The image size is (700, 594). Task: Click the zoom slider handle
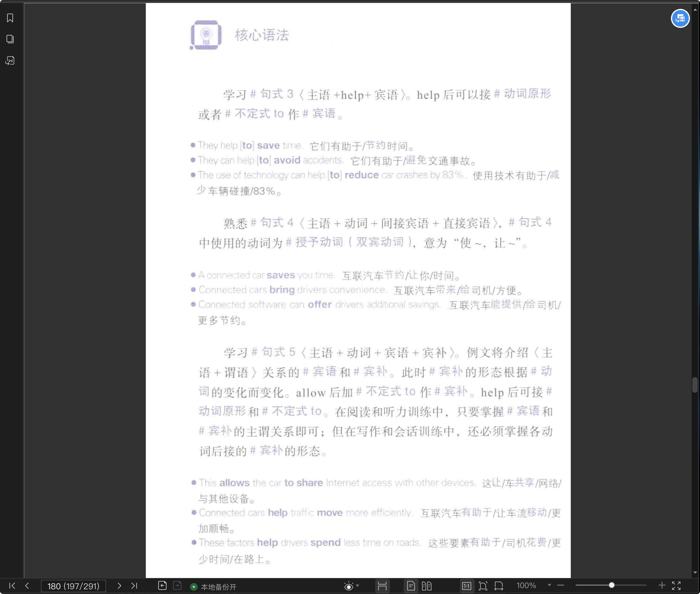tap(611, 585)
